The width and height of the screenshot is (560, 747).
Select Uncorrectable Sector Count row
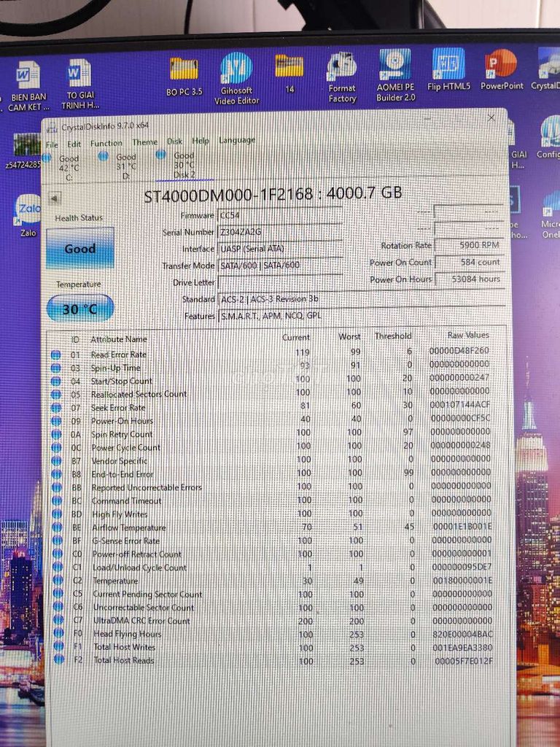coord(271,607)
